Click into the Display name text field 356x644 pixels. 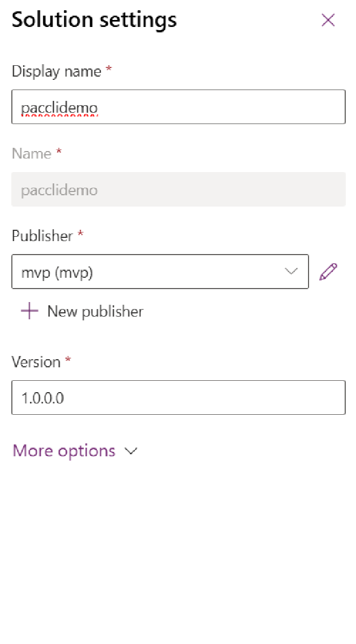point(178,107)
